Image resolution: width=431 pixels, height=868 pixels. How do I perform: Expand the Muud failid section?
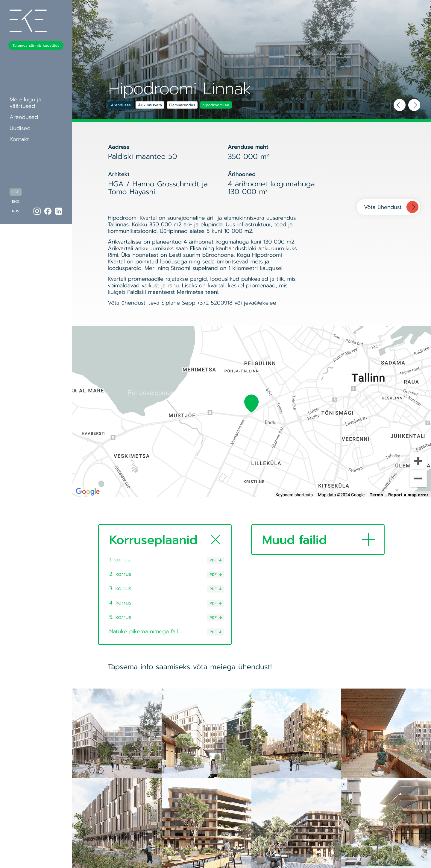(368, 540)
